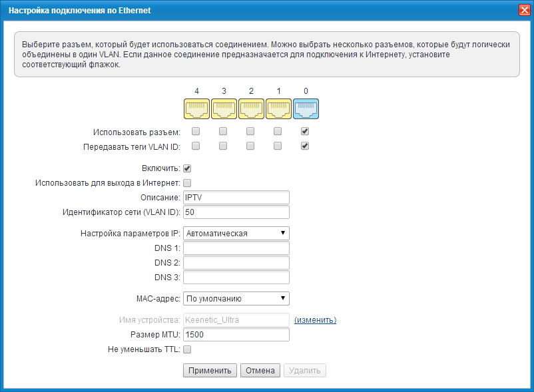The height and width of the screenshot is (392, 534).
Task: Uncheck 'Использовать разъем' for port 0
Action: point(305,131)
